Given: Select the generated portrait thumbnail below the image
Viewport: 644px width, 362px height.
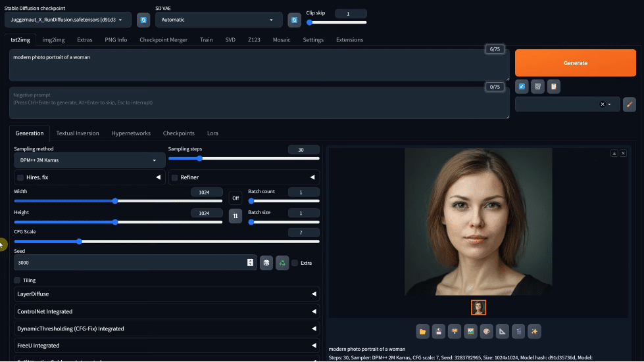Looking at the screenshot, I should coord(478,307).
